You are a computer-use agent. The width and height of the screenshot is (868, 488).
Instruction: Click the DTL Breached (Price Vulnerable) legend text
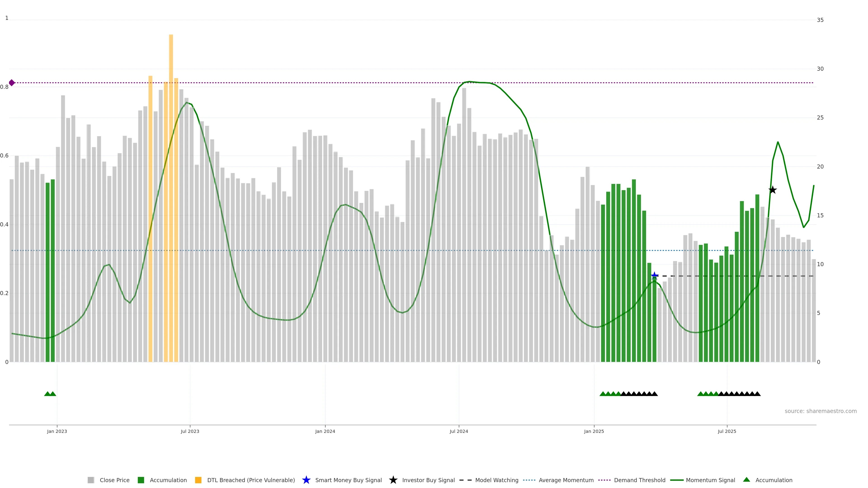[x=251, y=480]
